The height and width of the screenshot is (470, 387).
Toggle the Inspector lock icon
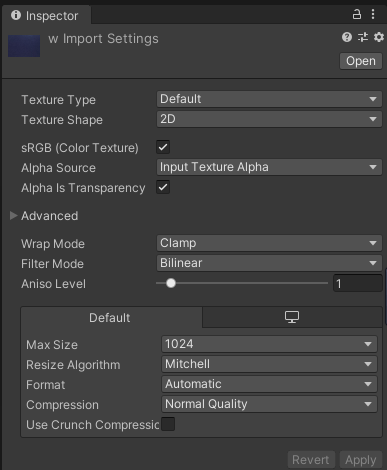click(357, 14)
